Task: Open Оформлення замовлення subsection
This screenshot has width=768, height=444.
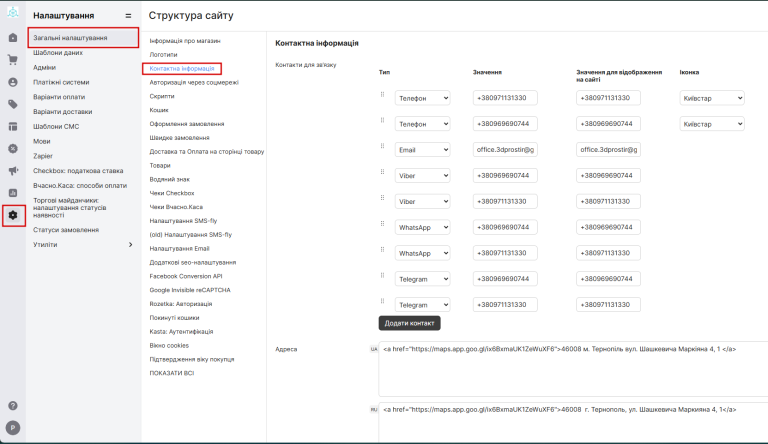Action: point(187,124)
